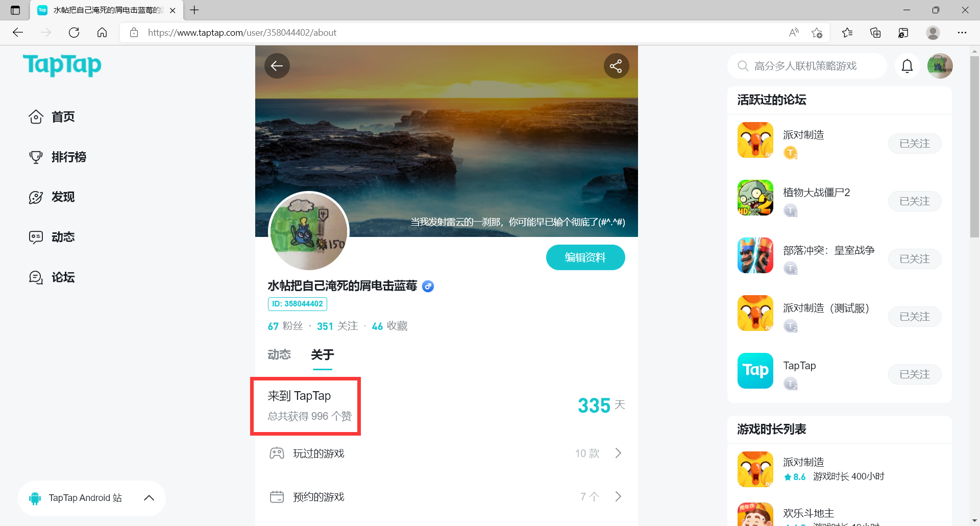The height and width of the screenshot is (526, 980).
Task: Click the share icon on profile banner
Action: [616, 66]
